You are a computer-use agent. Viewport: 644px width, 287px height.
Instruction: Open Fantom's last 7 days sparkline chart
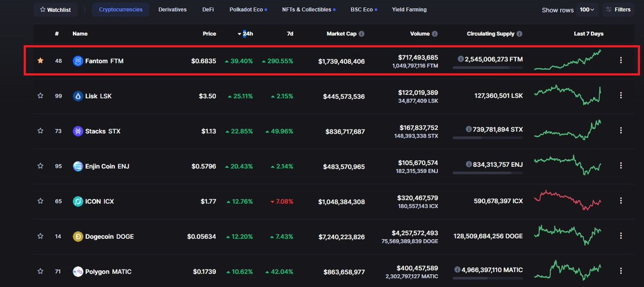click(x=568, y=60)
